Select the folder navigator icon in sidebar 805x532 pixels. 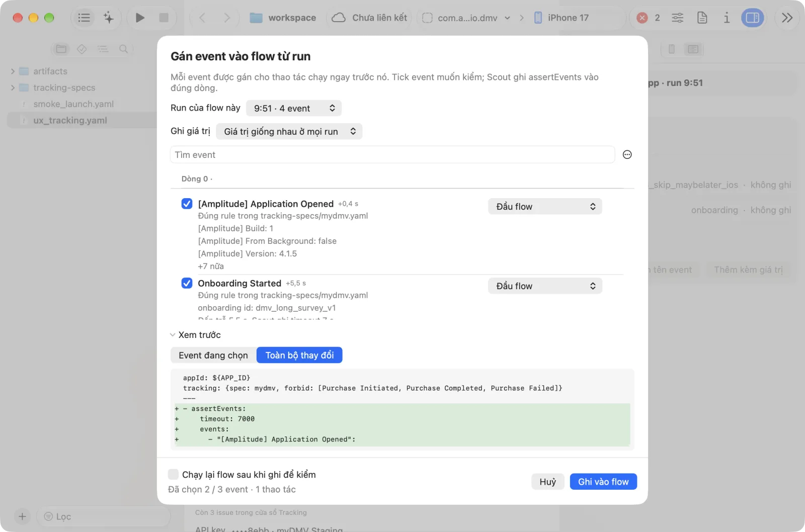pyautogui.click(x=61, y=49)
